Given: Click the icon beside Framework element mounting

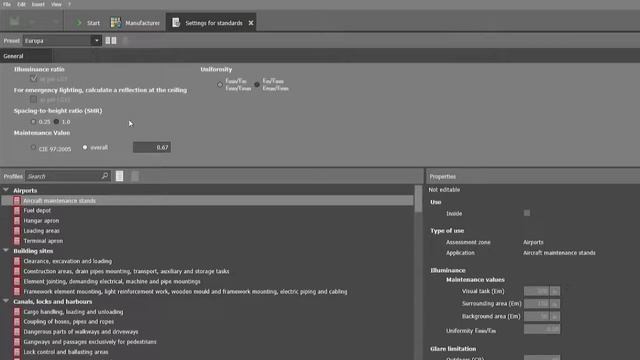Looking at the screenshot, I should click(x=17, y=291).
